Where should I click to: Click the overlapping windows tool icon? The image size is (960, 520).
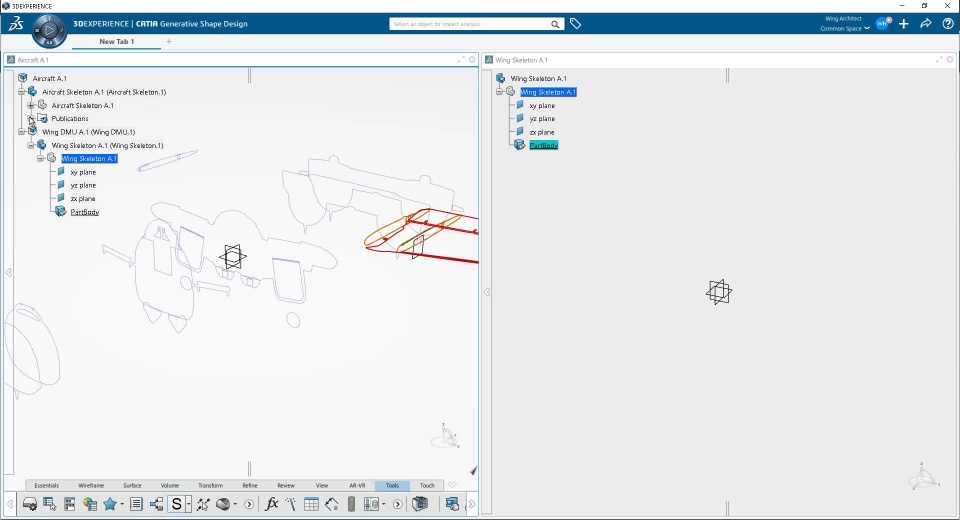click(x=452, y=504)
